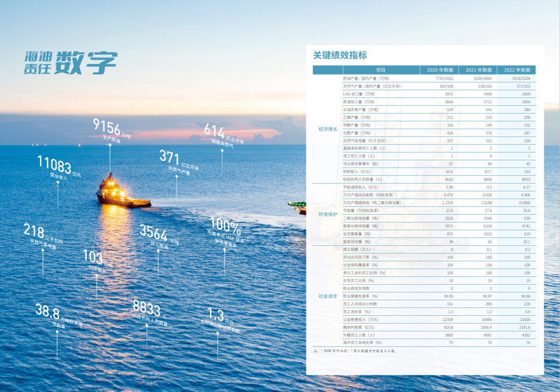
Task: Select the '环境保护' category label
Action: (328, 214)
